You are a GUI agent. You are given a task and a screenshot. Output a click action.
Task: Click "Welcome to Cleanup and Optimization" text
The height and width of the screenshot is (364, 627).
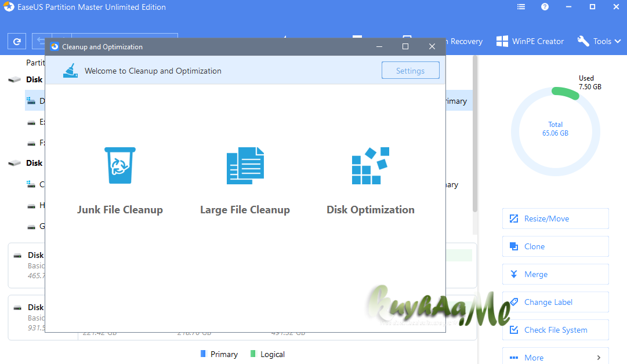click(153, 71)
